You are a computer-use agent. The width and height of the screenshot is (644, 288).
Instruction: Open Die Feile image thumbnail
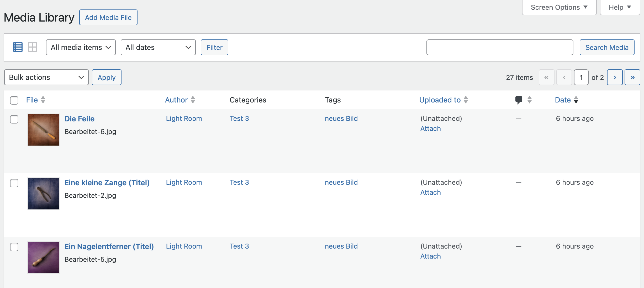pos(44,130)
